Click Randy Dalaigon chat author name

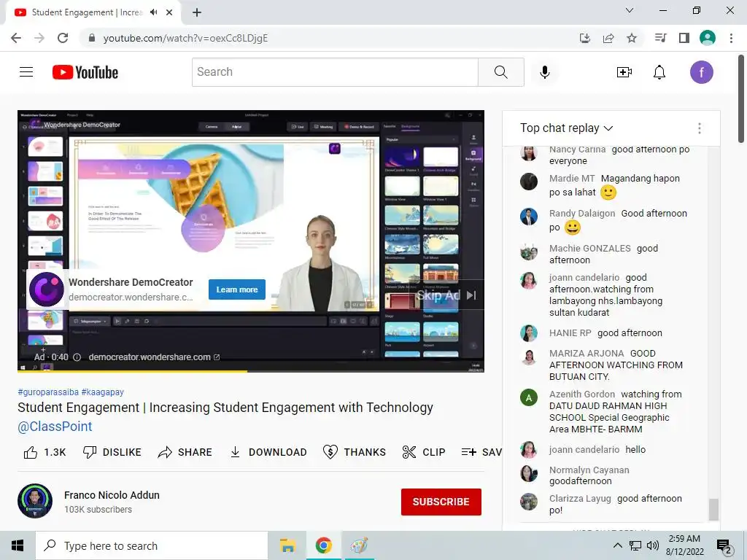point(581,214)
